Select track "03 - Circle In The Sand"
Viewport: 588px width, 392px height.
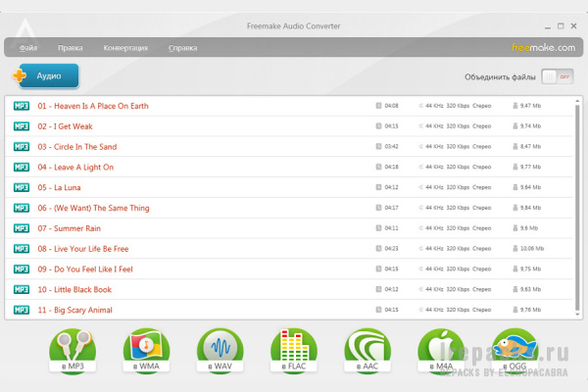tap(289, 147)
